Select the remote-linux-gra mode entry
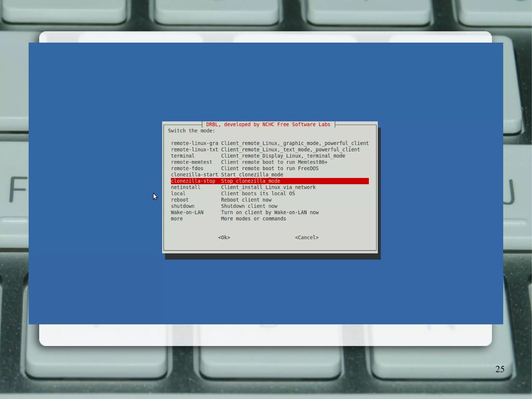This screenshot has width=532, height=399. click(x=194, y=143)
